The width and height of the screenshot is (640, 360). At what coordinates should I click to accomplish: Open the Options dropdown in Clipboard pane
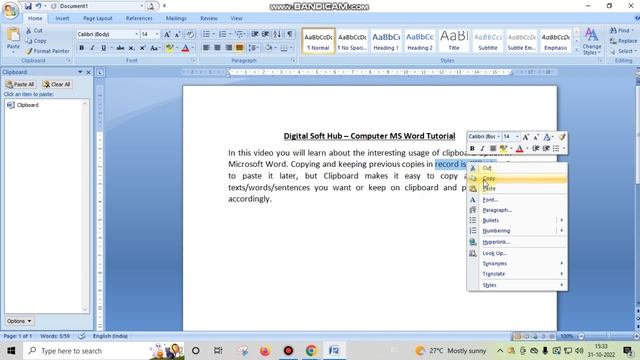(19, 321)
